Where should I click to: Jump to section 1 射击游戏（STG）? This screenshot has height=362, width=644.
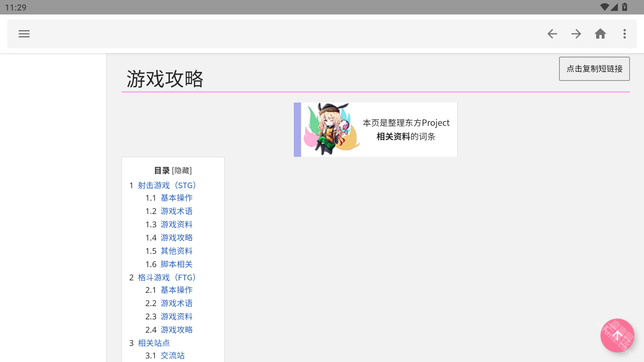tap(167, 185)
